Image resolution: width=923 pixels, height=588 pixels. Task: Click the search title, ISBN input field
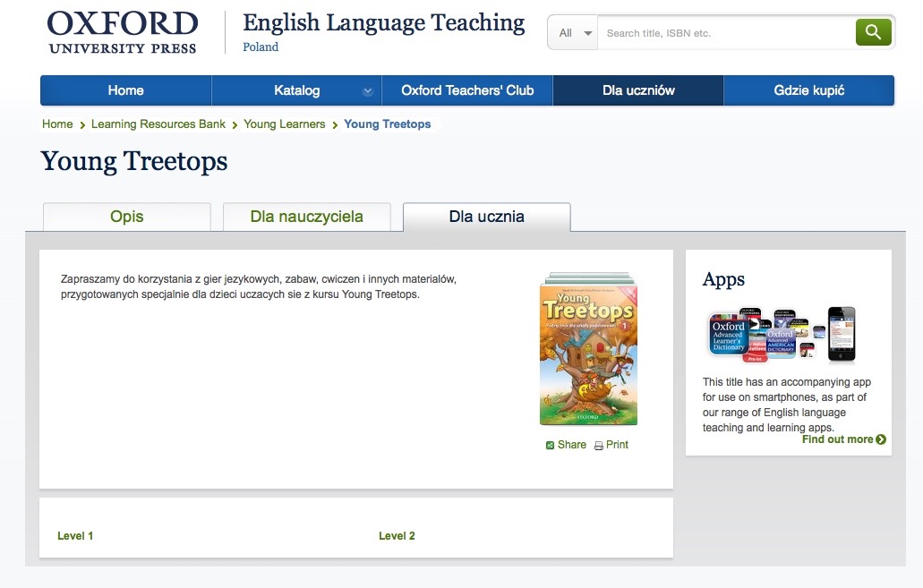pyautogui.click(x=725, y=33)
